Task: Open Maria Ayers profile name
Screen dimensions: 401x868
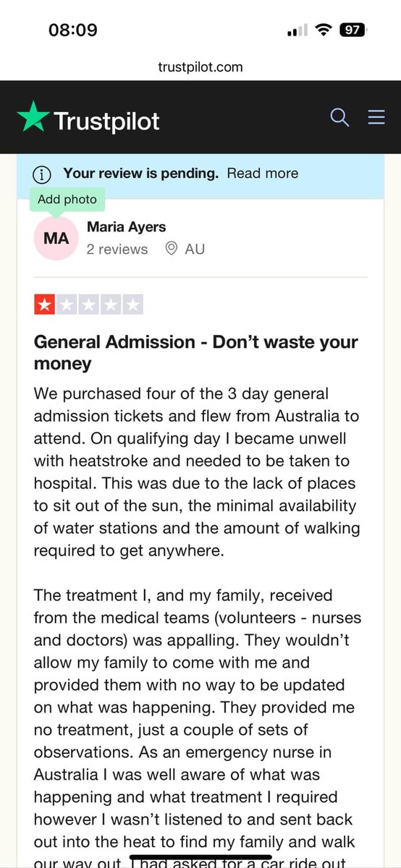Action: [x=126, y=227]
